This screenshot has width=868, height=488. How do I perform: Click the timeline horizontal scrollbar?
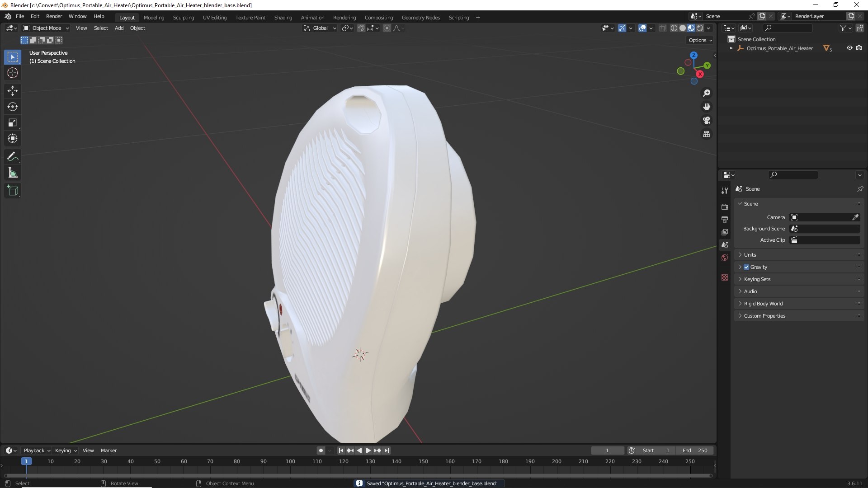358,475
